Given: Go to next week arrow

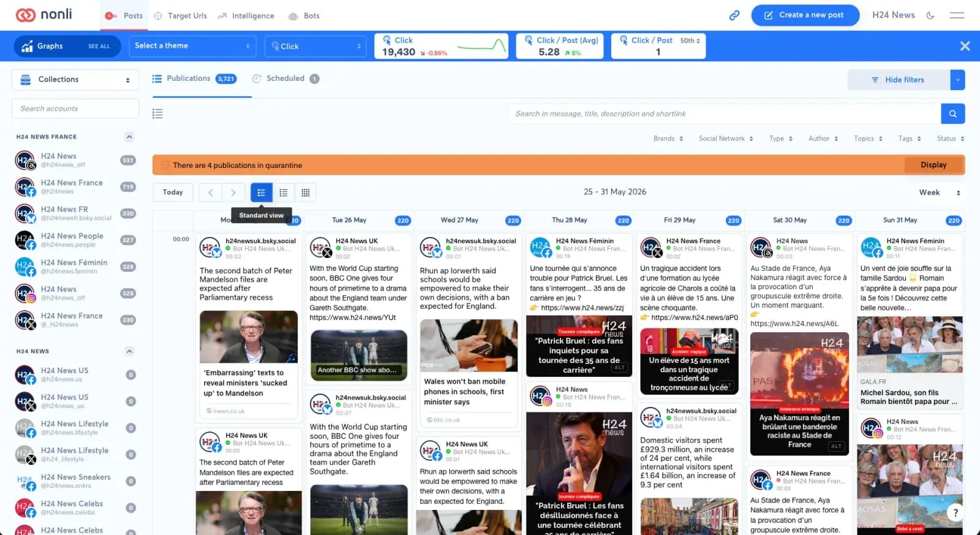Looking at the screenshot, I should pyautogui.click(x=233, y=192).
